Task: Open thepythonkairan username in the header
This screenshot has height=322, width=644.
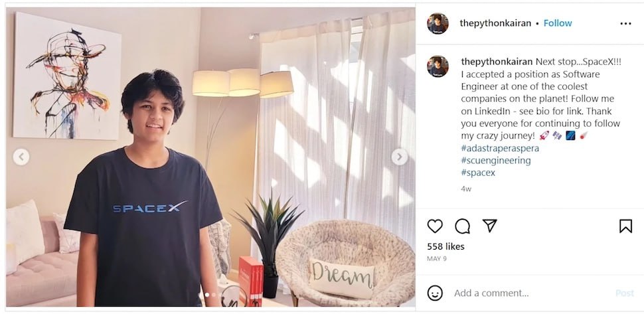Action: click(495, 23)
